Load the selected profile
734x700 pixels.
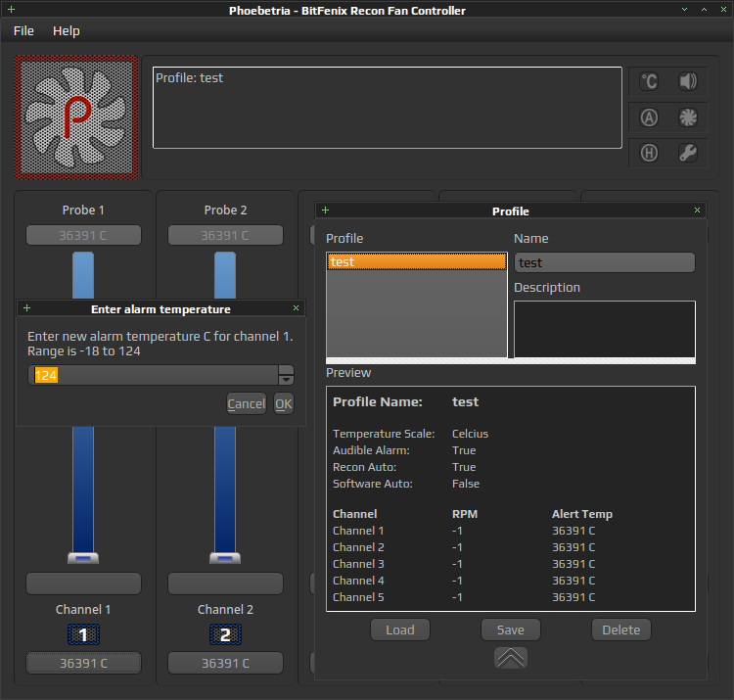click(400, 630)
